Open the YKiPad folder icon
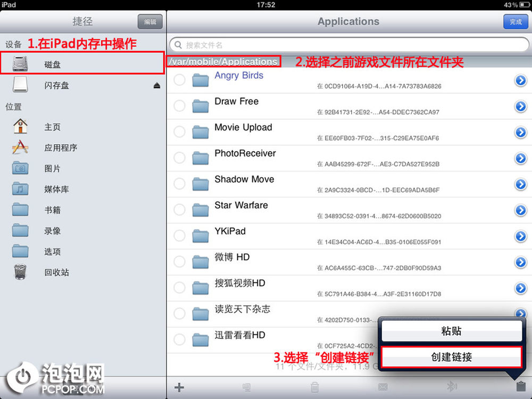Screen dimensions: 532x399 point(200,236)
